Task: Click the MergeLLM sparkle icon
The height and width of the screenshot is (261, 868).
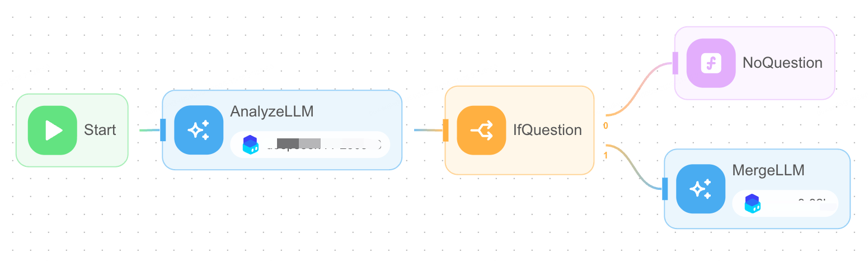Action: [701, 189]
